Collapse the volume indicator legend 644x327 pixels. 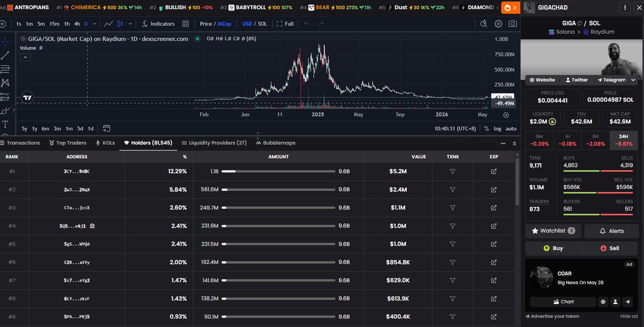(x=25, y=57)
